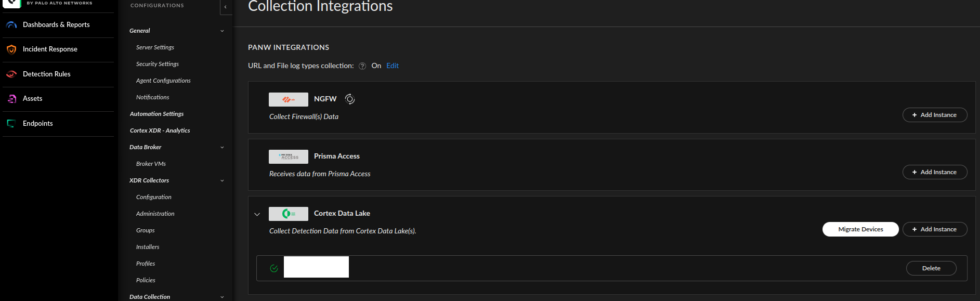Image resolution: width=980 pixels, height=301 pixels.
Task: Click plus icon in Prisma Access Add Instance
Action: pos(914,172)
